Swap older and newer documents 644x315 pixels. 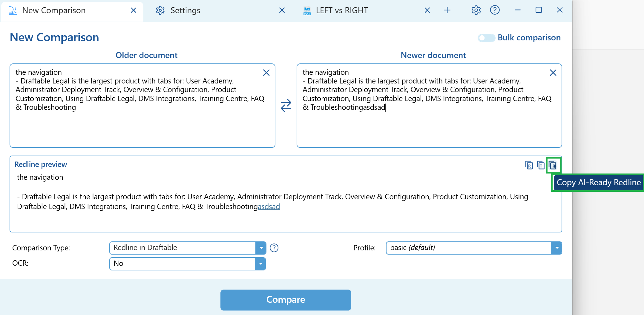tap(286, 105)
